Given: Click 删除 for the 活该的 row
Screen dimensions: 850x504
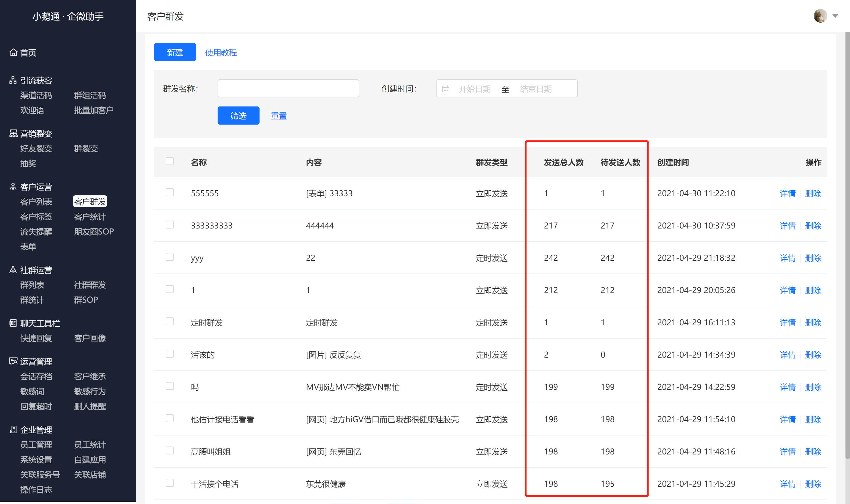Looking at the screenshot, I should pos(813,354).
